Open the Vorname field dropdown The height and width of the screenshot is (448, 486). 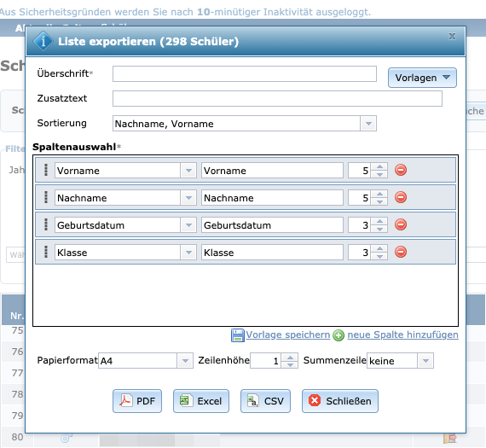click(188, 171)
